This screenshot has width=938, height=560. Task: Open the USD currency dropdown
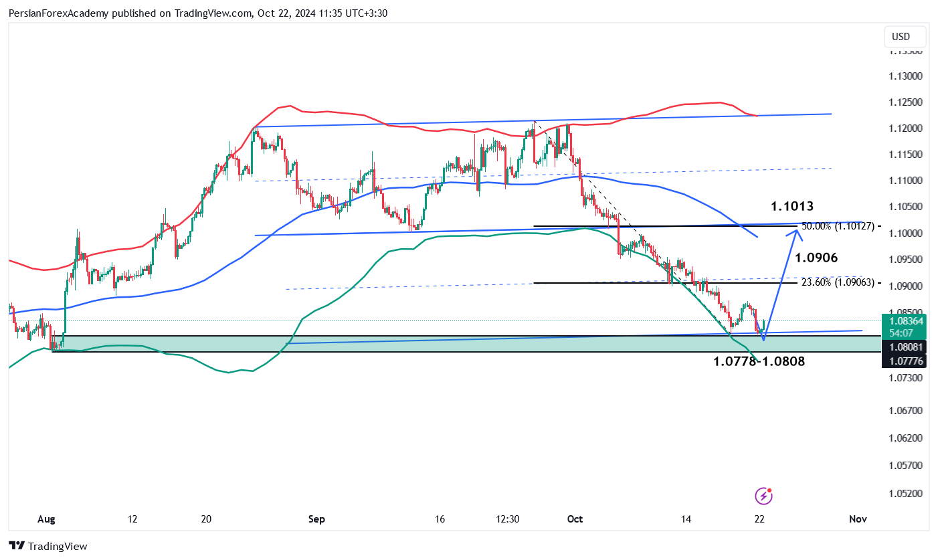(905, 36)
